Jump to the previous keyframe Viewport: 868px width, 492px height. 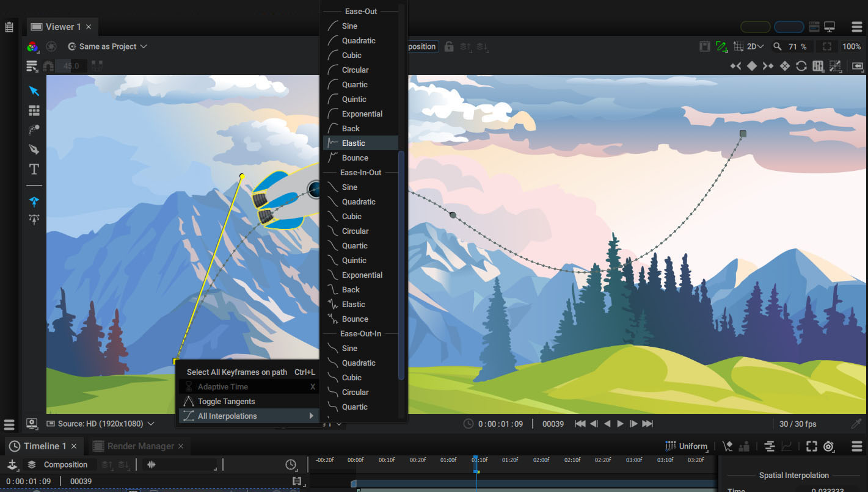coord(735,66)
